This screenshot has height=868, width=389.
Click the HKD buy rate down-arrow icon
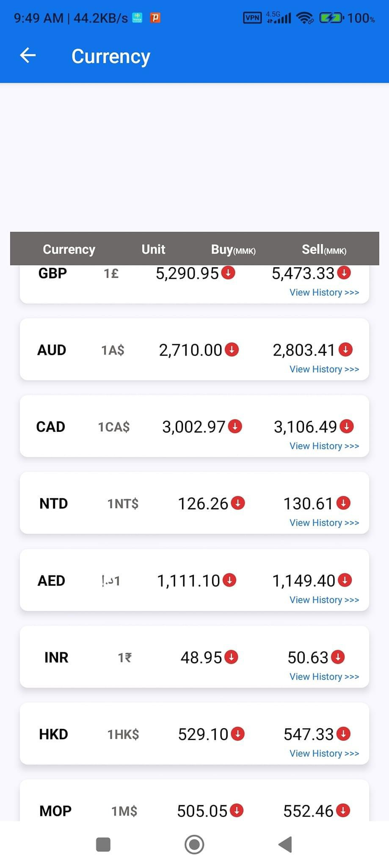pyautogui.click(x=238, y=733)
